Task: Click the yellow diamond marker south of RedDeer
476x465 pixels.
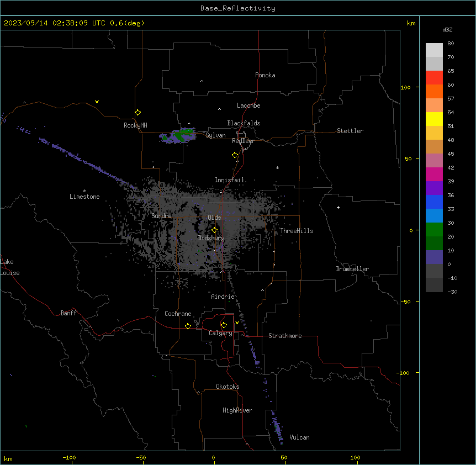Action: click(235, 155)
